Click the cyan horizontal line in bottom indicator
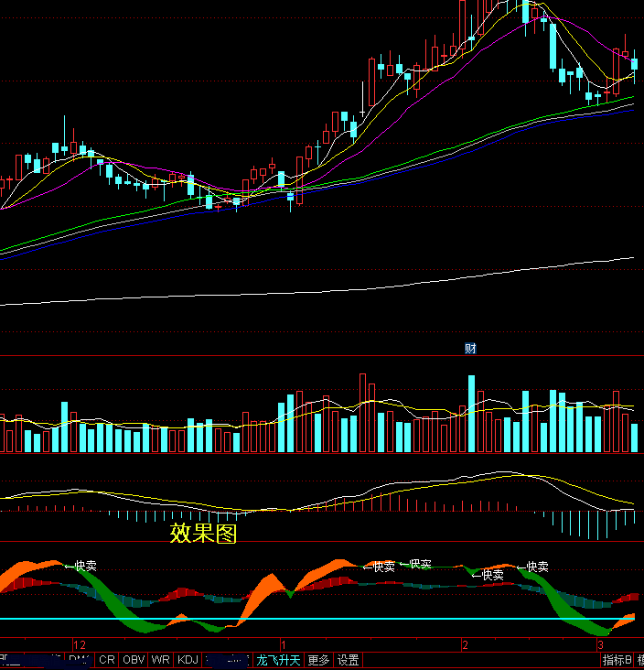Viewport: 644px width, 670px height. [x=366, y=619]
